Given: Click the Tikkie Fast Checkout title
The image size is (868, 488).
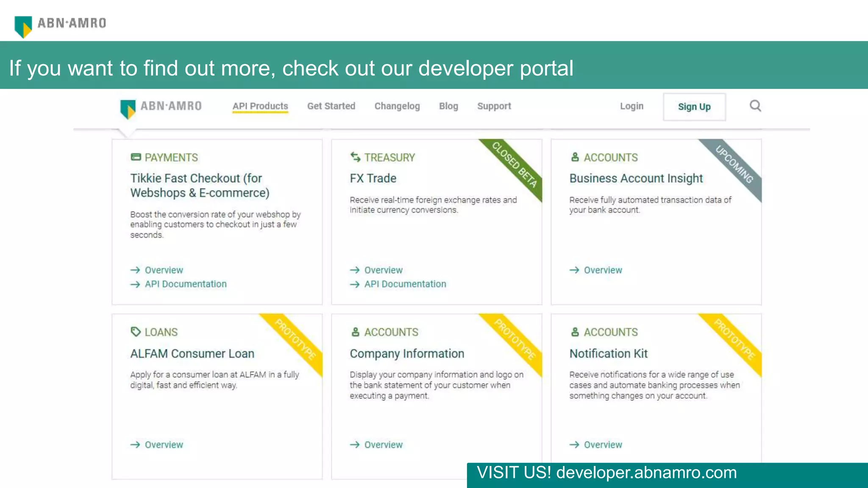Looking at the screenshot, I should (200, 186).
